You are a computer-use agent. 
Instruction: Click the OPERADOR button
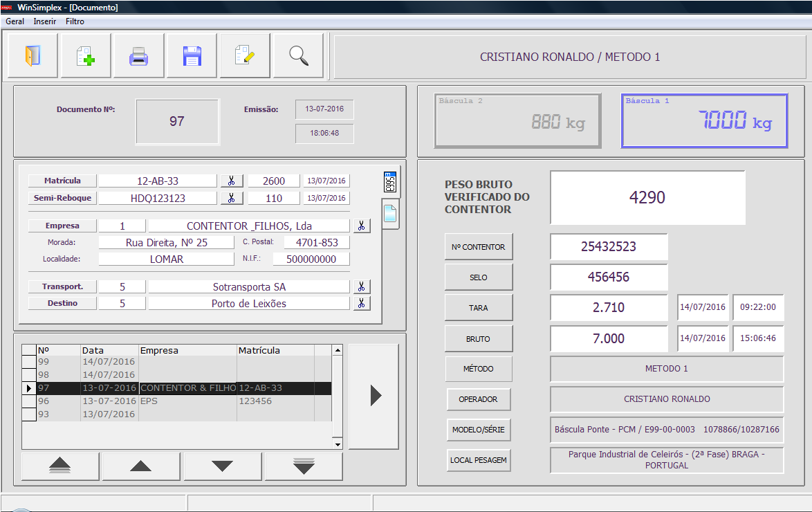[479, 399]
